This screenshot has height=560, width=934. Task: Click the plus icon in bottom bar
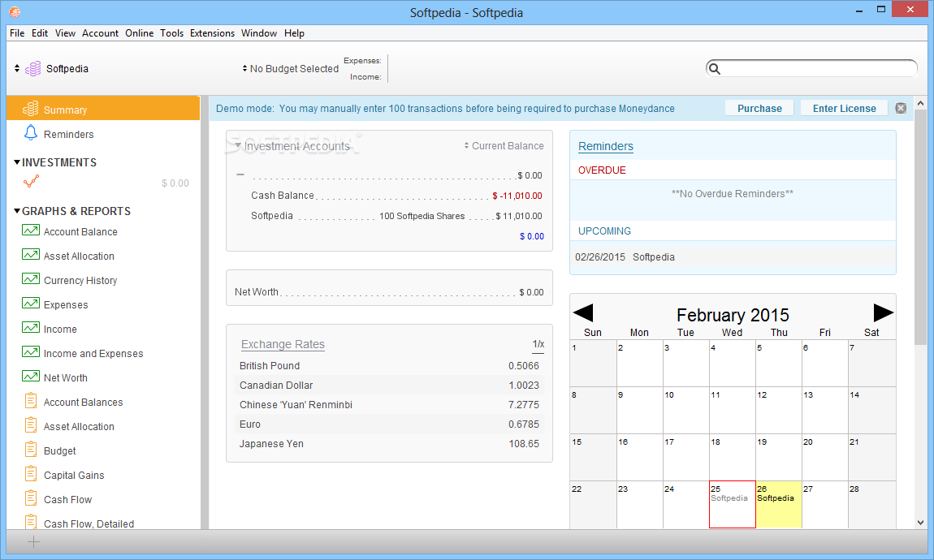(34, 541)
